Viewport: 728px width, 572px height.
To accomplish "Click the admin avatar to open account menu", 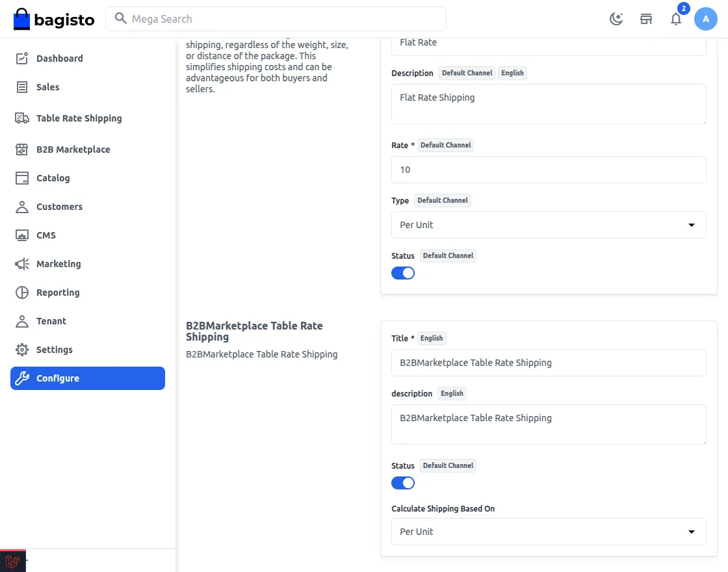I will pos(706,19).
